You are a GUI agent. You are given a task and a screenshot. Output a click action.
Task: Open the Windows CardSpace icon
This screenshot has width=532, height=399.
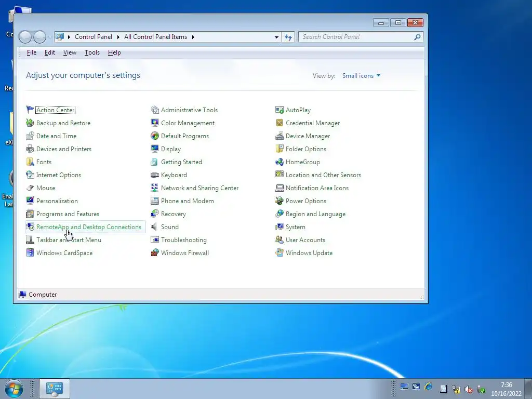tap(30, 252)
